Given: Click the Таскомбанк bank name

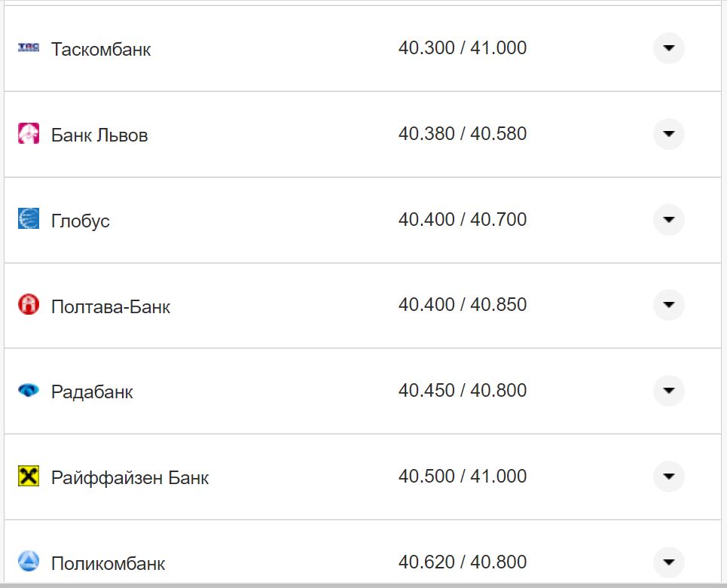Looking at the screenshot, I should click(101, 49).
